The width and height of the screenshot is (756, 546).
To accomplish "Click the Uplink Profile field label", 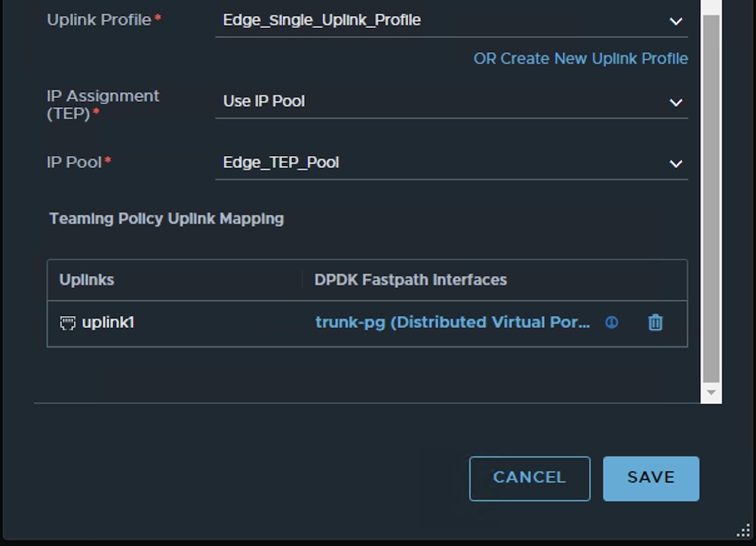I will coord(99,20).
